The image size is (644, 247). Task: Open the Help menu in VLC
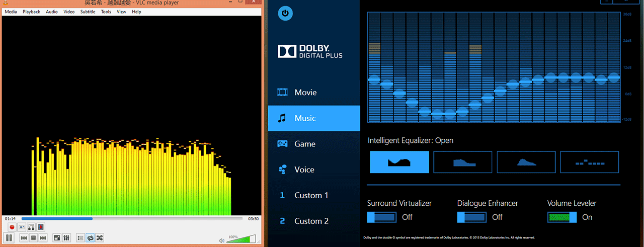136,12
